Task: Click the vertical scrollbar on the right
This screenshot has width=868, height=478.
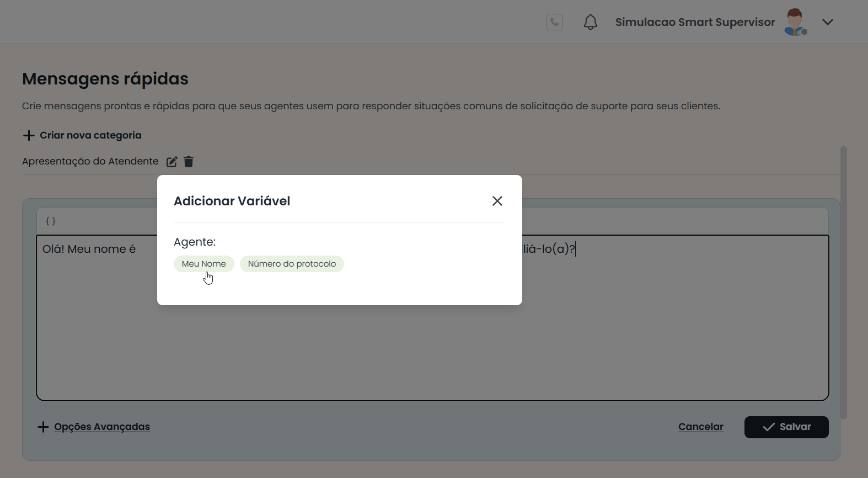Action: tap(843, 282)
